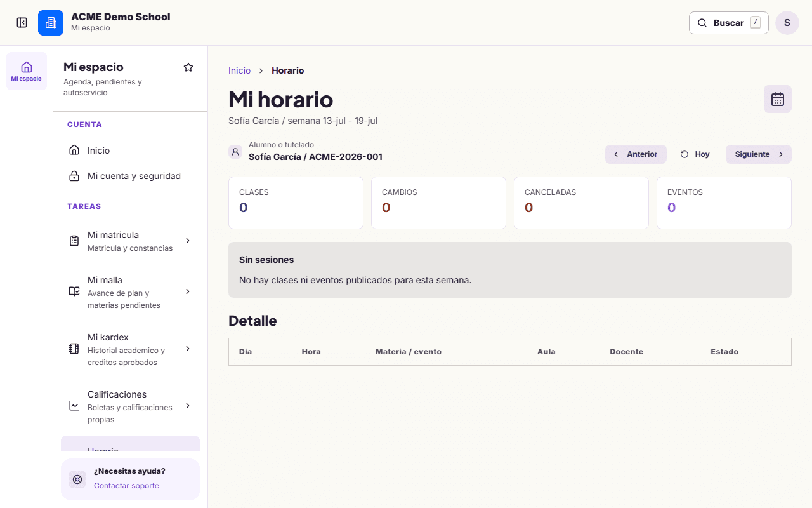812x508 pixels.
Task: Click the chart icon beside Calificaciones
Action: click(x=74, y=406)
